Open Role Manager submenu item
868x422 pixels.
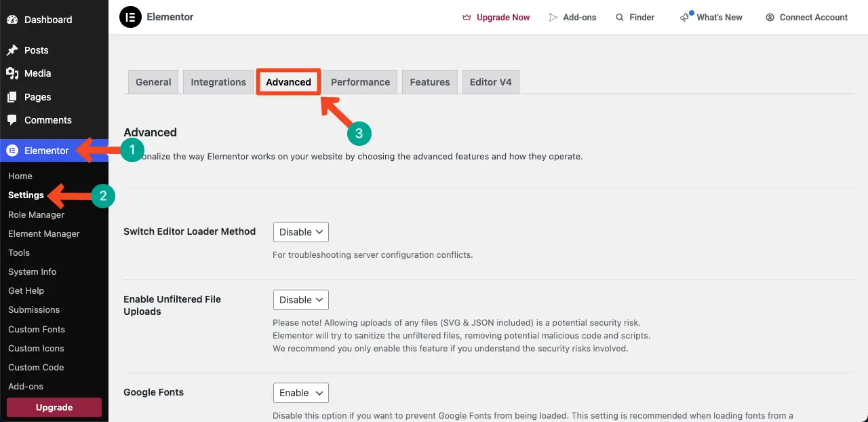36,214
